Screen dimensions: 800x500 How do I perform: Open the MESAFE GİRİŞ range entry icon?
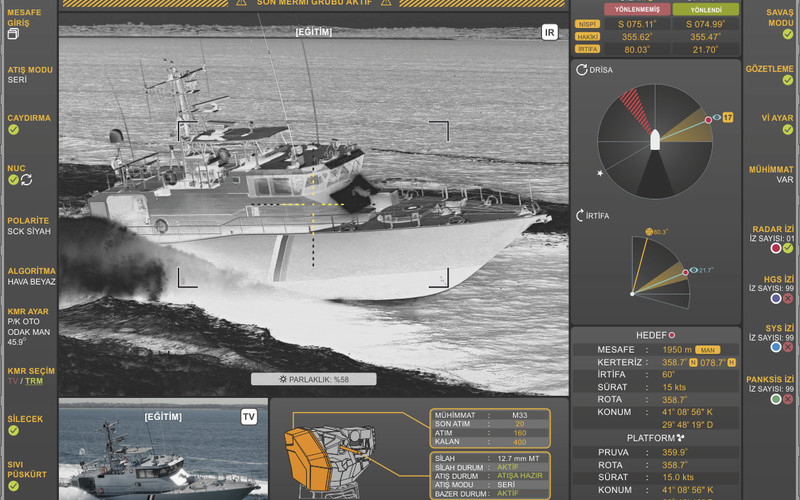[13, 34]
